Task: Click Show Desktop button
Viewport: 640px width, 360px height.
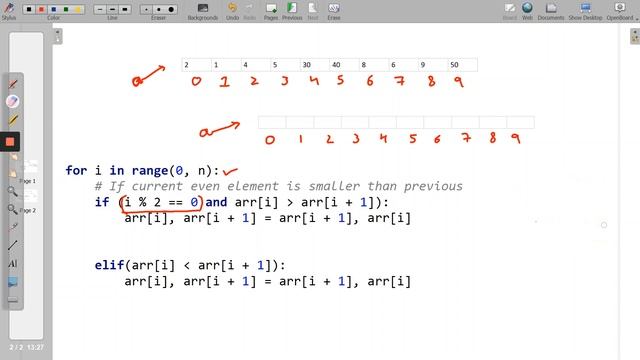Action: pyautogui.click(x=585, y=11)
